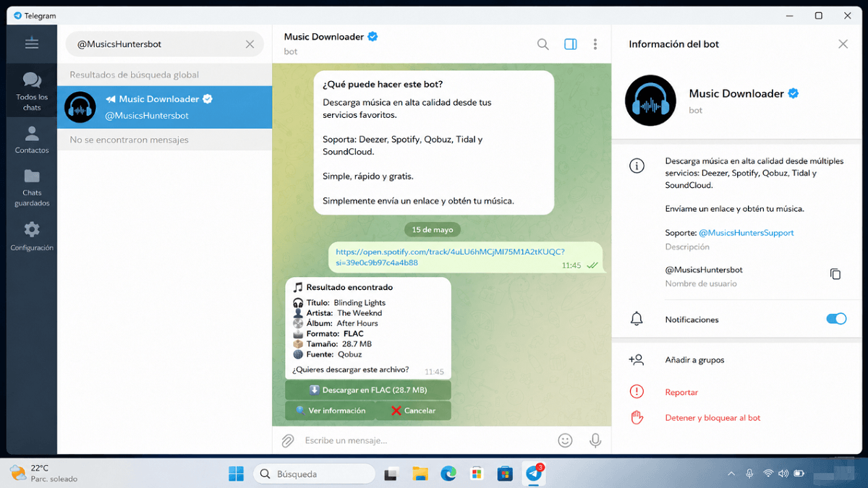The height and width of the screenshot is (488, 868).
Task: Click the volume speaker tray icon
Action: tap(784, 474)
